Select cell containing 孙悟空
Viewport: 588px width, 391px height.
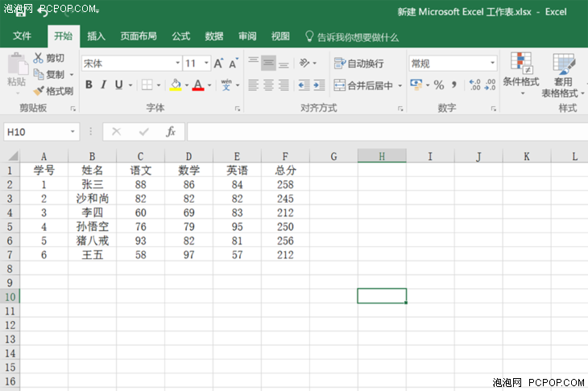pos(93,226)
